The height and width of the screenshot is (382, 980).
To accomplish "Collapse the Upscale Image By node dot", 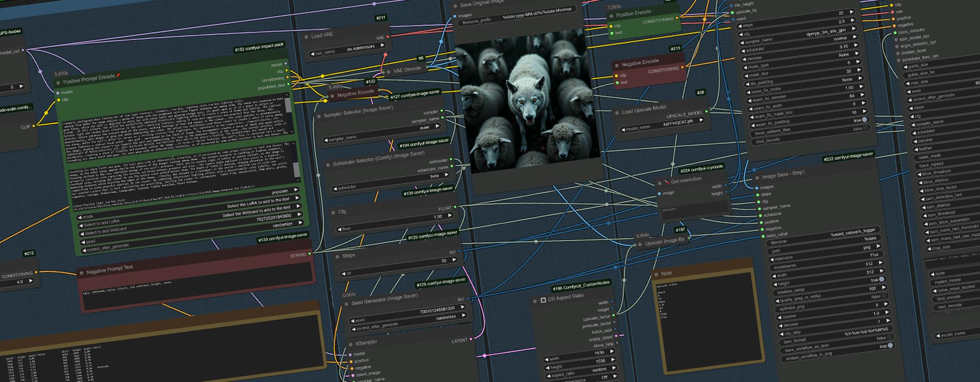I will [x=640, y=245].
